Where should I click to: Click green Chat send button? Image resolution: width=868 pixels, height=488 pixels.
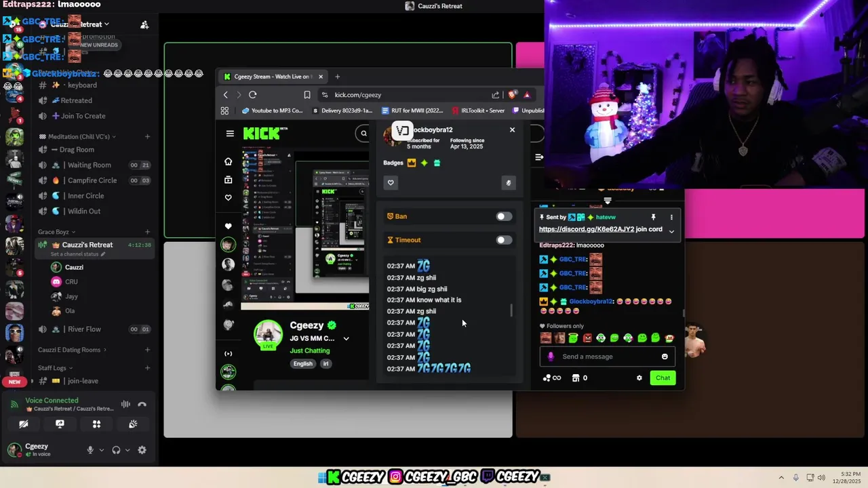point(663,378)
